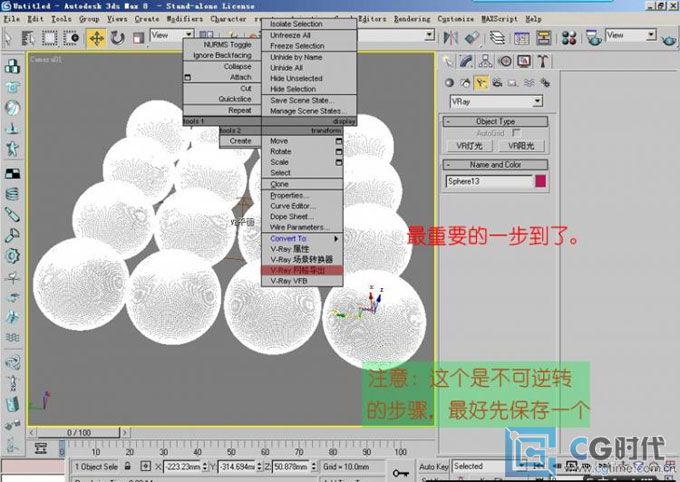680x482 pixels.
Task: Choose rectangular selection region tool
Action: (x=49, y=38)
